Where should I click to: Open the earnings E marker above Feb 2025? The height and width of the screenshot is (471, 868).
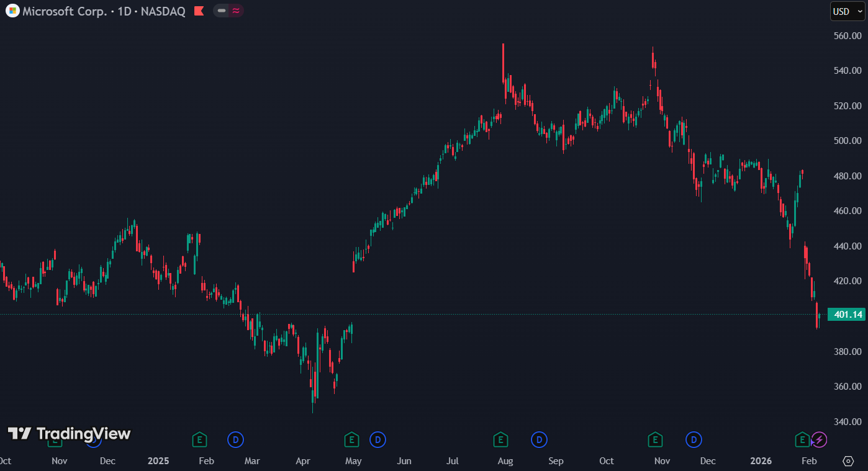coord(199,440)
